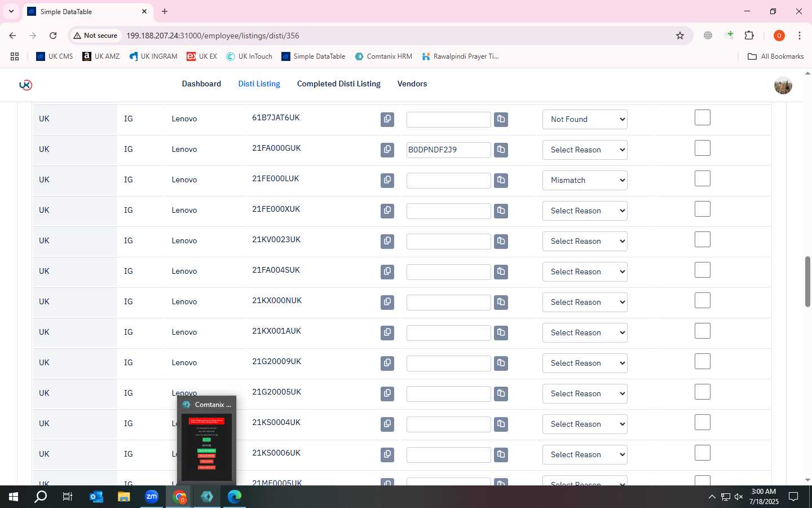The width and height of the screenshot is (812, 508).
Task: Click paste icon in the 21G20009UK row
Action: pyautogui.click(x=501, y=363)
